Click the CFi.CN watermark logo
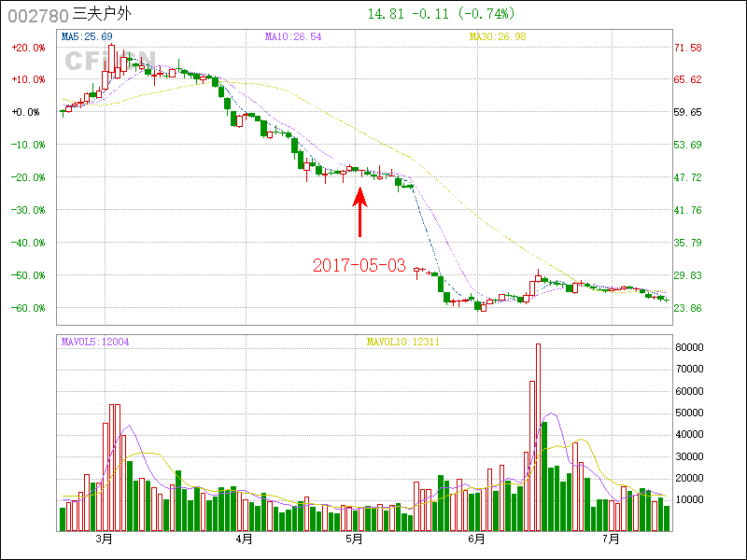This screenshot has height=560, width=747. coord(102,61)
